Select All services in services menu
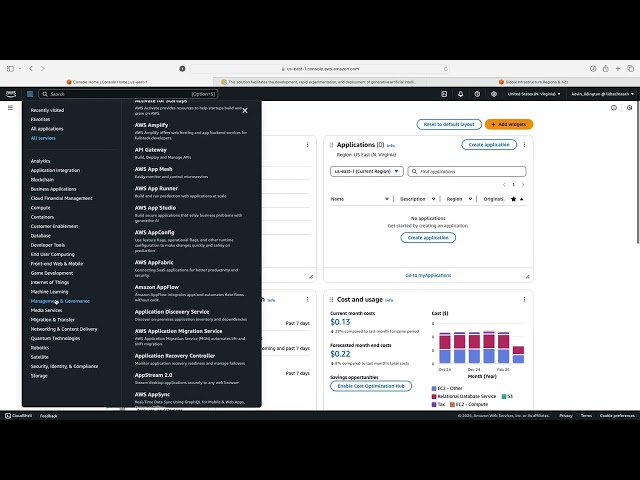Screen dimensions: 640x480 coord(43,138)
